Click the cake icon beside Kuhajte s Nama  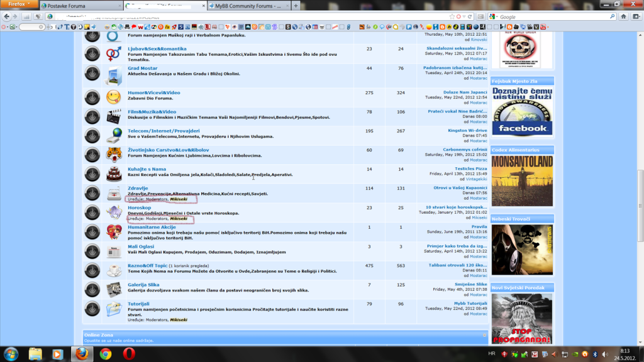114,174
